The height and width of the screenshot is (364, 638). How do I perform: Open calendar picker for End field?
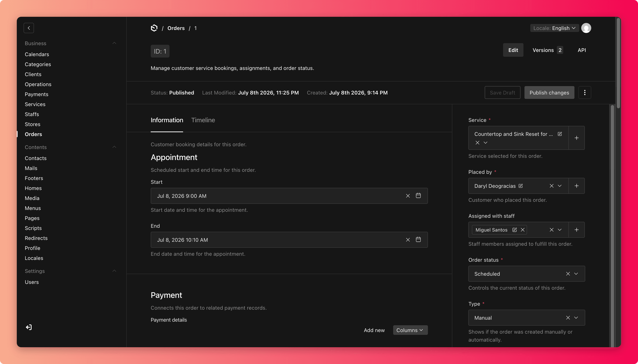point(418,240)
